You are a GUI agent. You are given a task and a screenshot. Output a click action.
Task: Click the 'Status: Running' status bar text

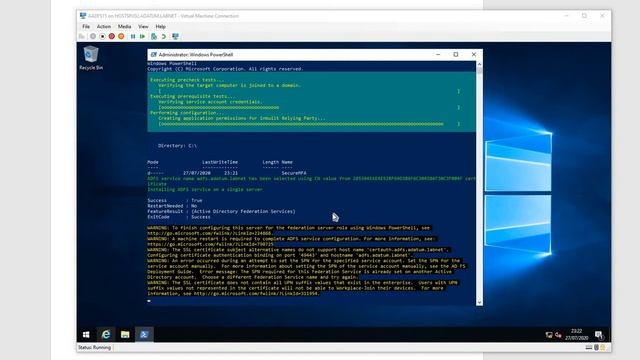tap(94, 347)
